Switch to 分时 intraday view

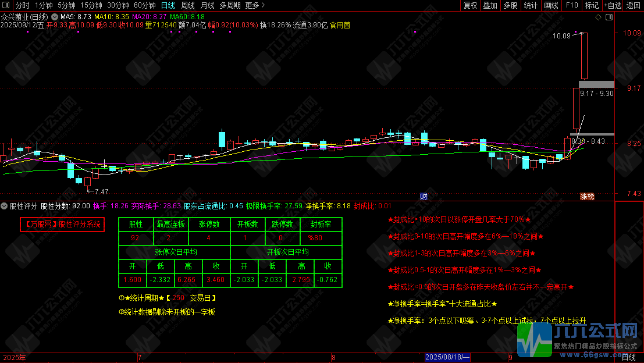(23, 5)
